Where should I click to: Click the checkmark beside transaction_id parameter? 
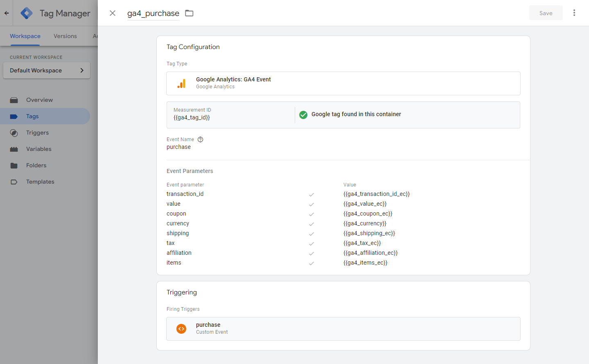311,195
